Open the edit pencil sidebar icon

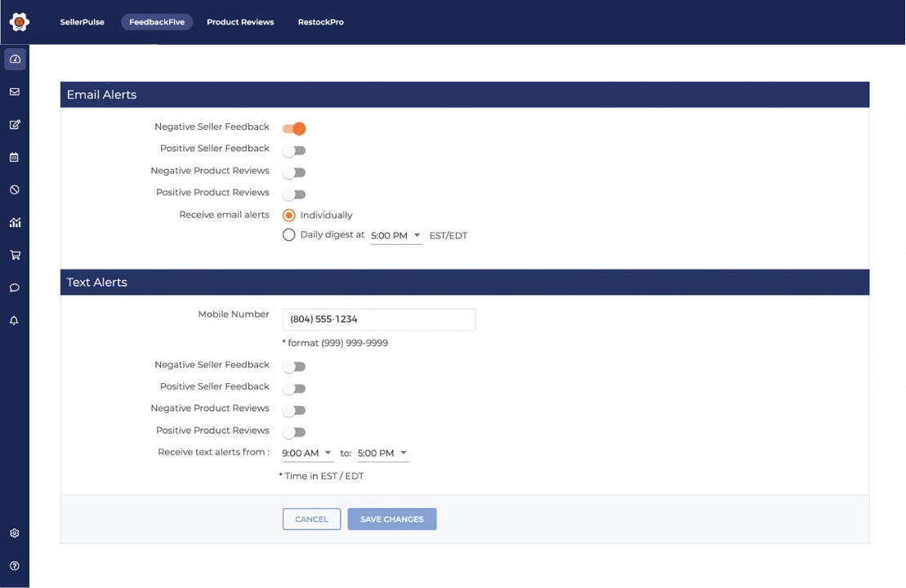(15, 124)
